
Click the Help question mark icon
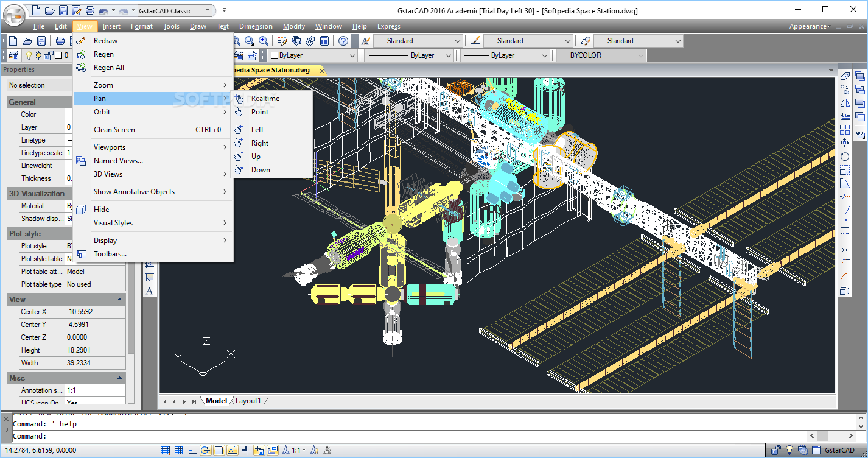[x=343, y=41]
